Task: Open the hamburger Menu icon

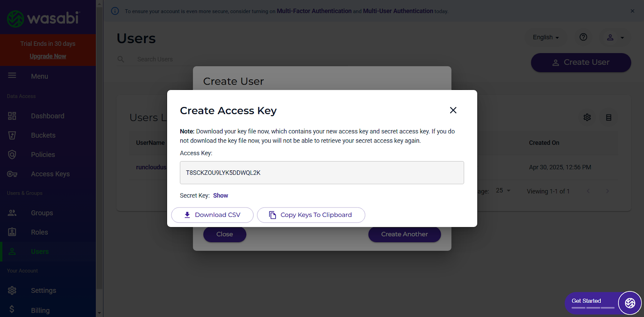Action: point(12,76)
